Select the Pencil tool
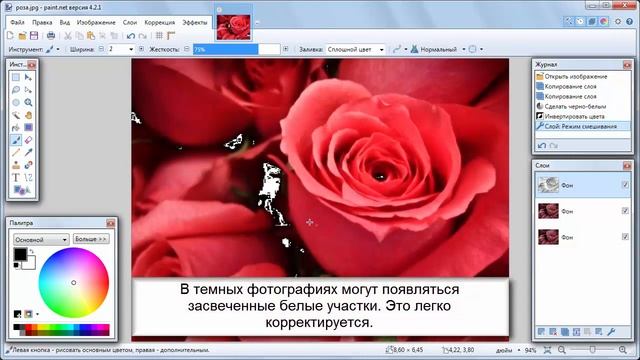The image size is (640, 360). click(16, 153)
